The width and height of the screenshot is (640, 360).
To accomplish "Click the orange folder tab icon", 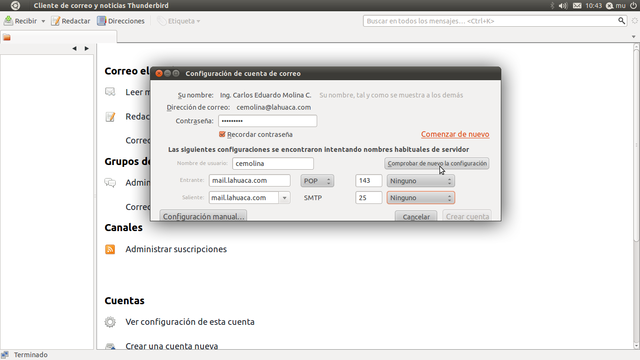I will click(x=7, y=38).
